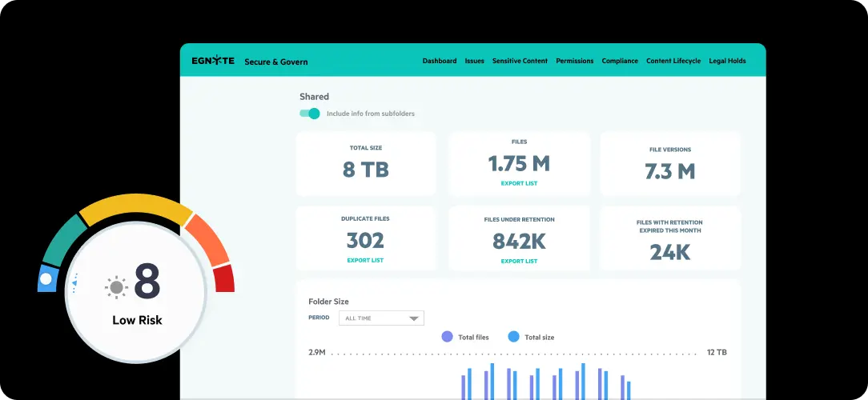Click the Total size legend label
Viewport: 868px width, 400px height.
click(x=539, y=337)
